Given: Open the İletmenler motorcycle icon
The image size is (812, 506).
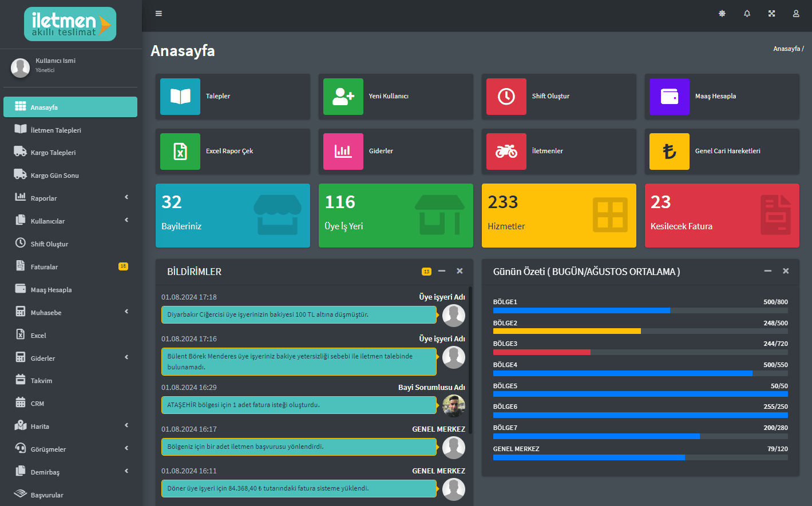Looking at the screenshot, I should coord(506,152).
